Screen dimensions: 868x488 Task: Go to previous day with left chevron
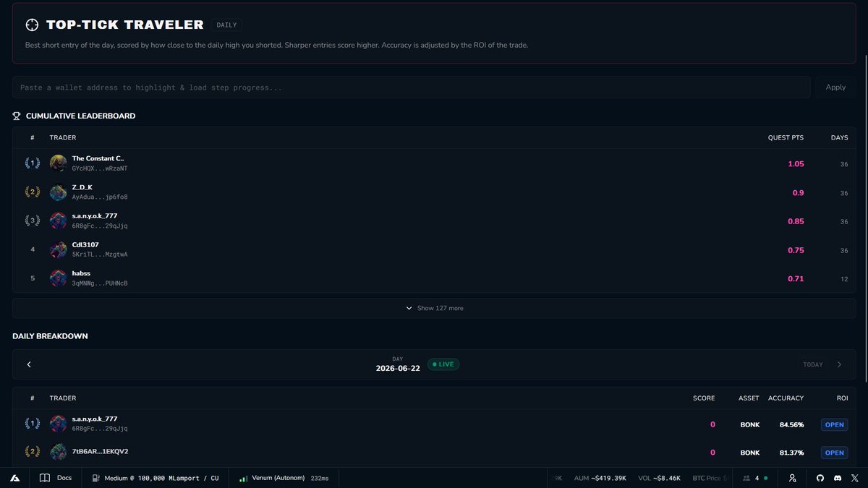point(29,364)
